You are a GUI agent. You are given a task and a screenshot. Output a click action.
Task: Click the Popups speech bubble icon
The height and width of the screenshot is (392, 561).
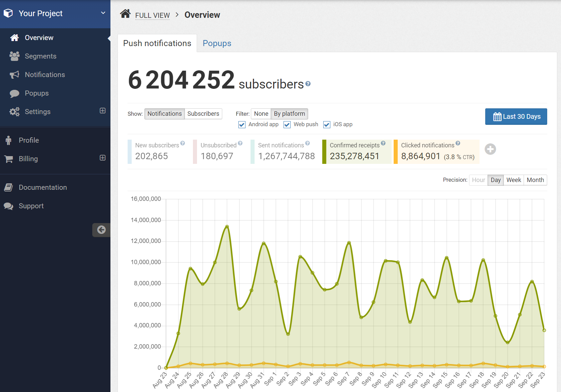14,93
